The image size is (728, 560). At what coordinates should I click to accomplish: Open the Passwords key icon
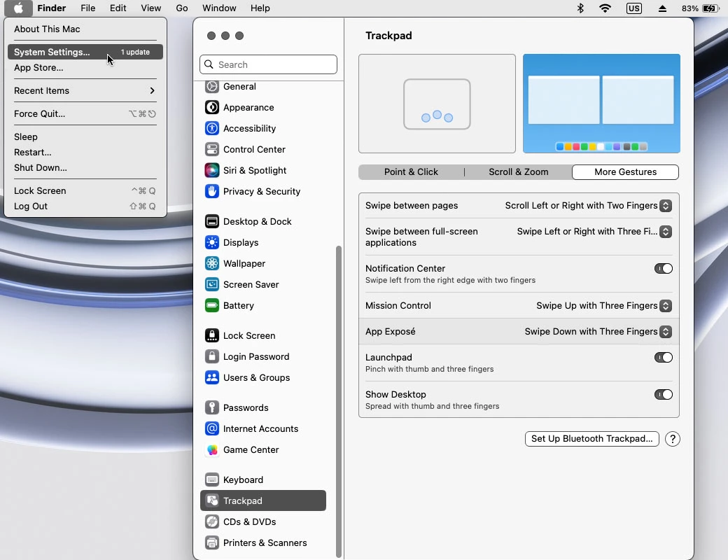point(211,407)
